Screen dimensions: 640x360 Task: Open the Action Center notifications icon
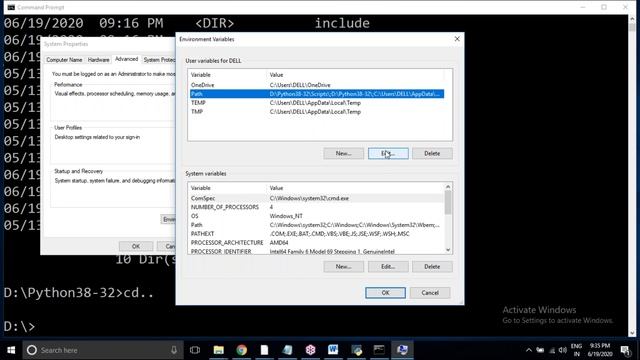coord(625,350)
